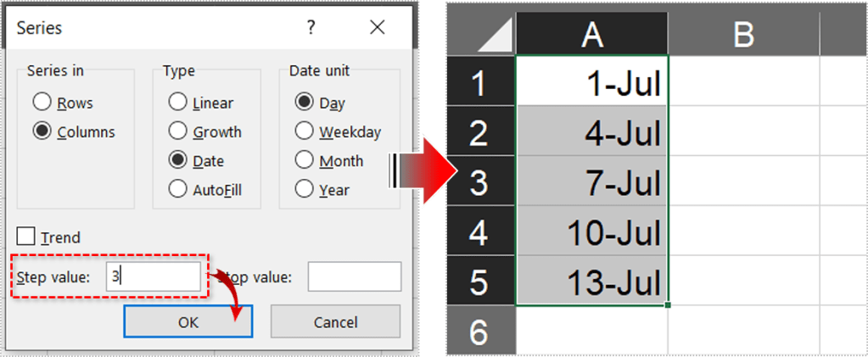Screen dimensions: 868x357
Task: Click the Stop value input field
Action: [354, 277]
